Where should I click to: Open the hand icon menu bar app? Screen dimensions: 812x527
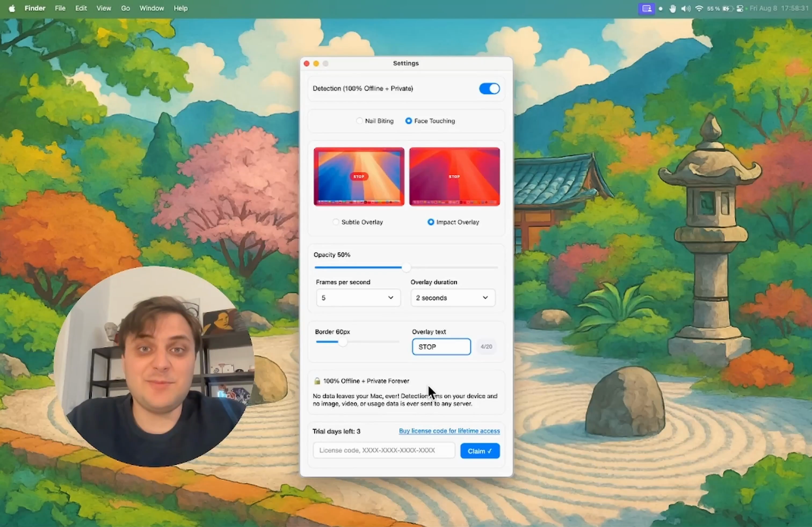tap(672, 9)
